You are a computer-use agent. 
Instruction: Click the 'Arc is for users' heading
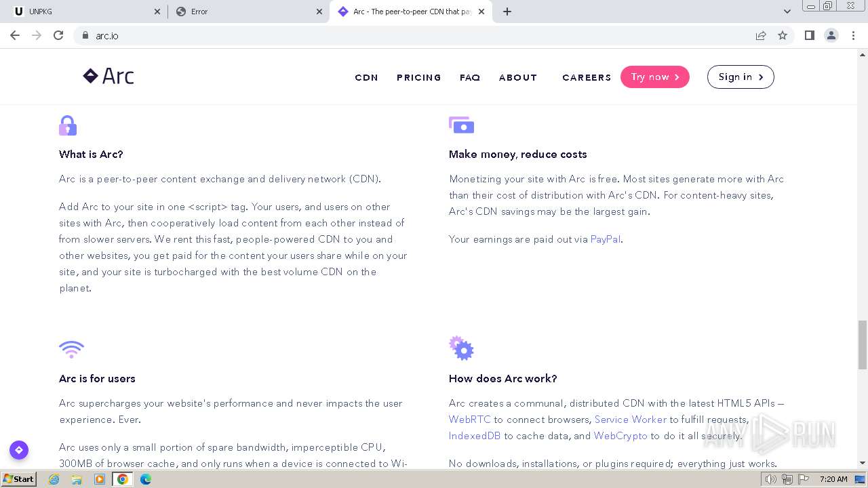click(97, 379)
